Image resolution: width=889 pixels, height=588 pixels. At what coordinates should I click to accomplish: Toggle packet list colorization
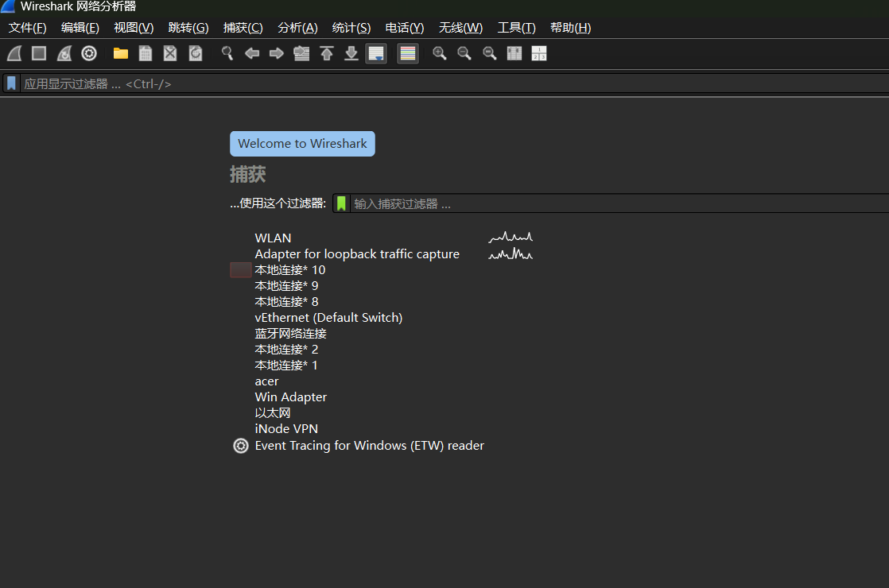408,53
